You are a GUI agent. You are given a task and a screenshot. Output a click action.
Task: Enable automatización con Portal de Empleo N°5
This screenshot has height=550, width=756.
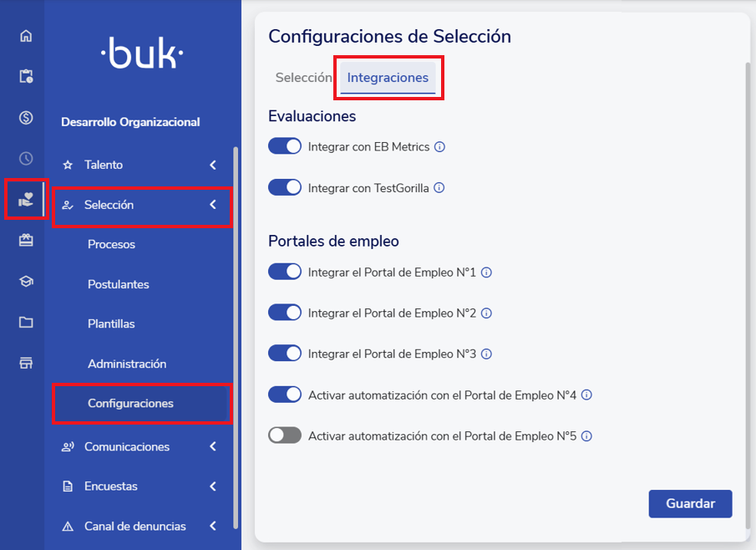(285, 435)
